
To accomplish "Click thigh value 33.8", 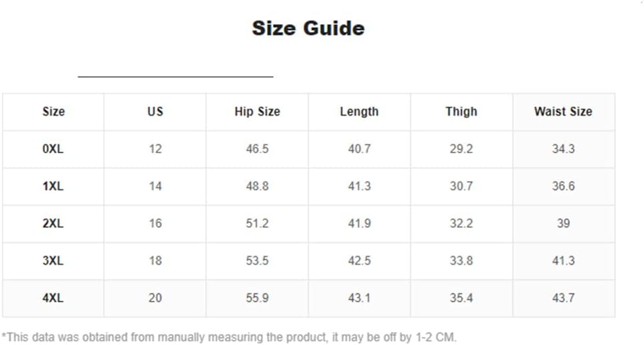I will [461, 261].
